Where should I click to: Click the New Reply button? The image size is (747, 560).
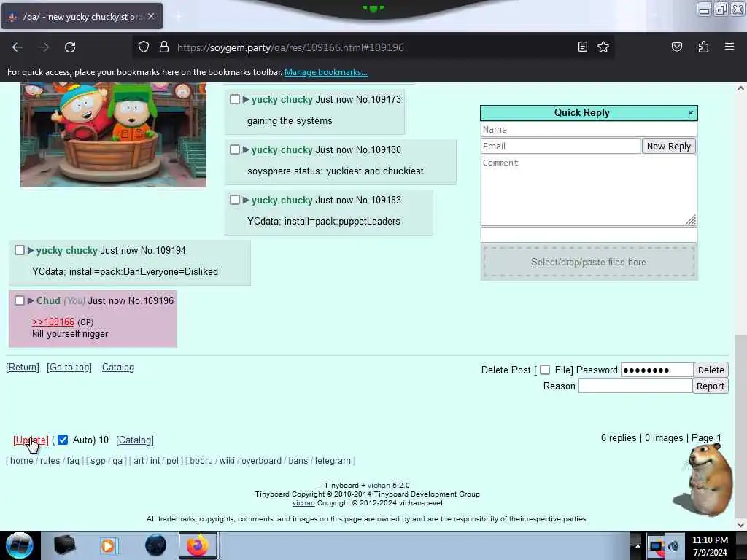click(668, 146)
